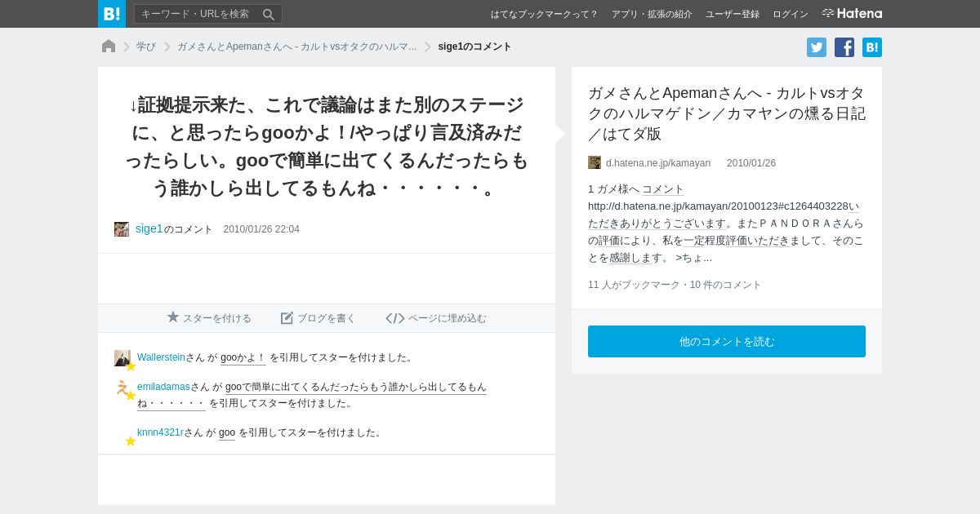Click quoted text gooかよ！
The width and height of the screenshot is (980, 514).
243,357
